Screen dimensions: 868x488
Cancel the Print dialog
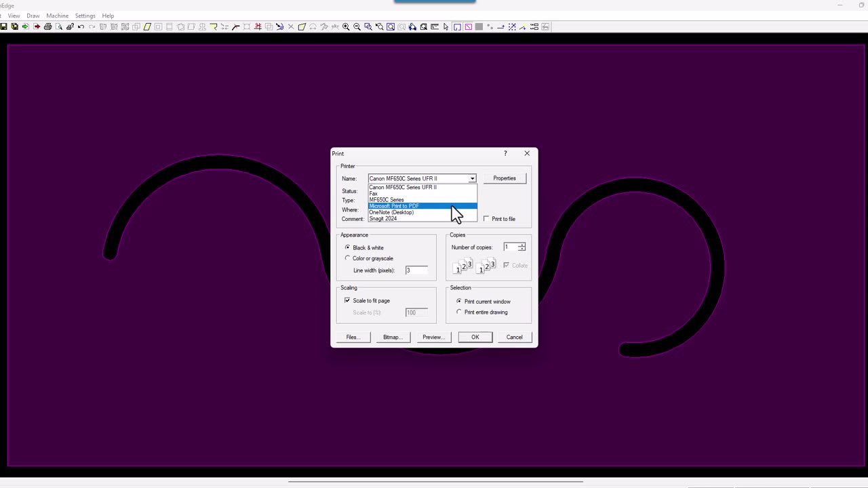pyautogui.click(x=515, y=337)
